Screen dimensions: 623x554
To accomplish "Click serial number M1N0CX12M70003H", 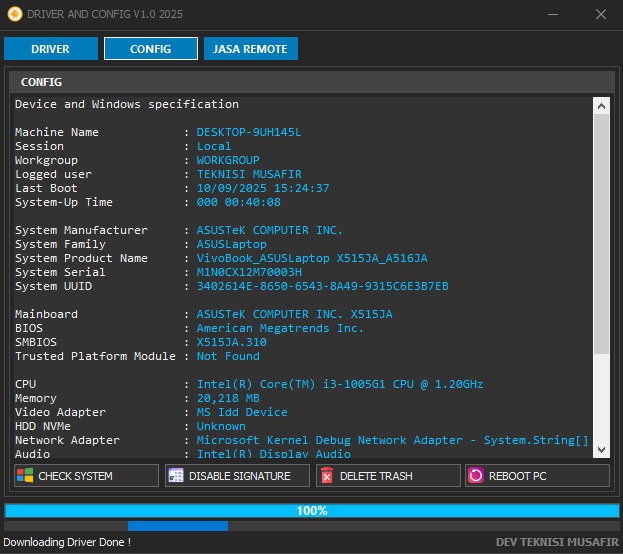I will [x=249, y=272].
